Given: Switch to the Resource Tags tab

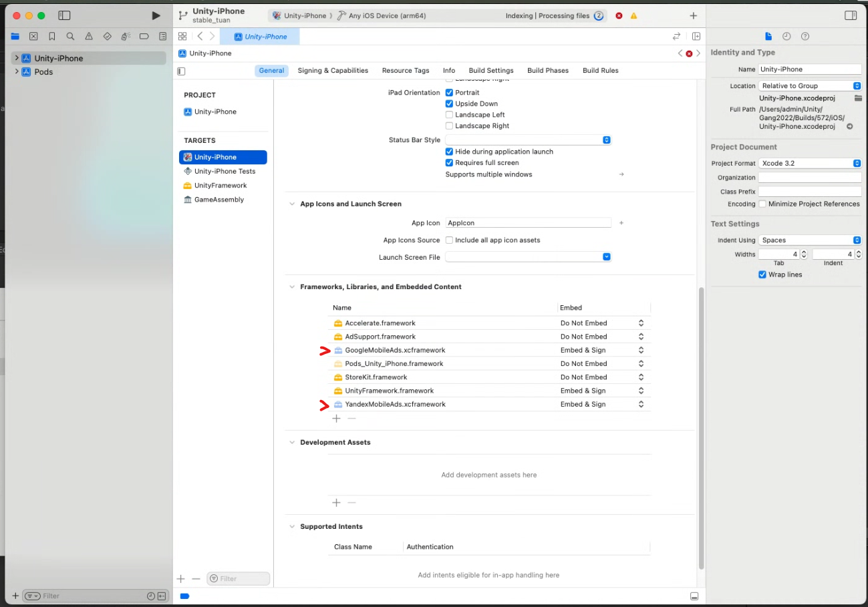Looking at the screenshot, I should (x=406, y=71).
